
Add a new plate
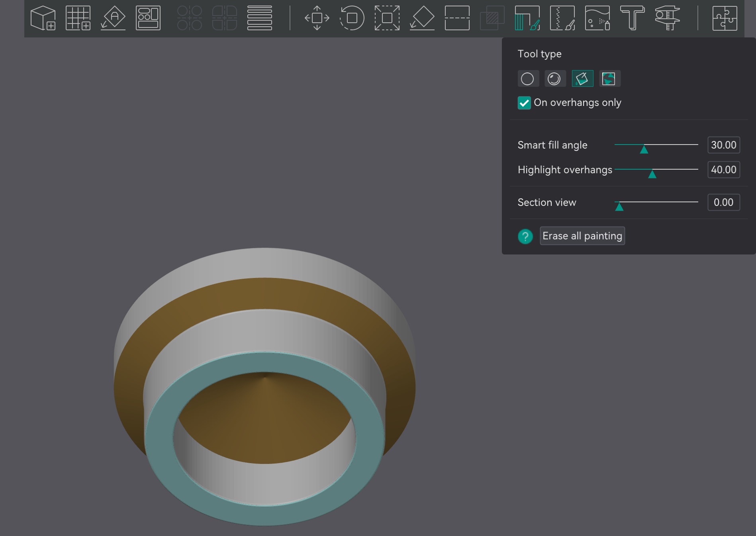tap(78, 18)
